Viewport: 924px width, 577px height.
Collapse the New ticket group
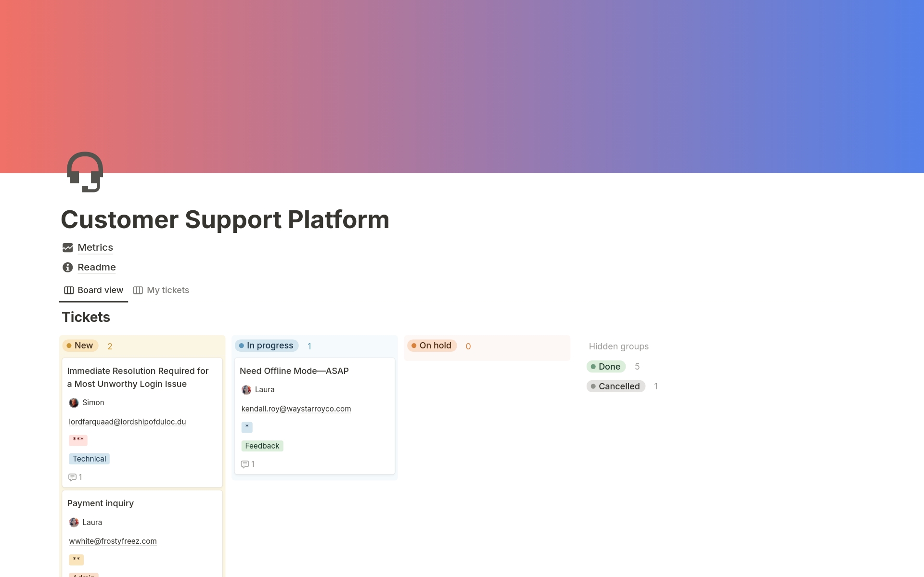(80, 346)
